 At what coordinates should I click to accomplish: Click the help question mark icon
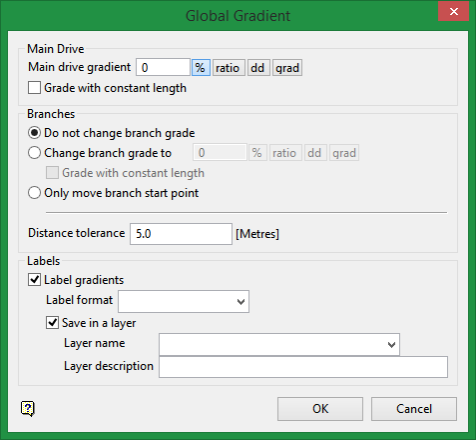point(28,408)
